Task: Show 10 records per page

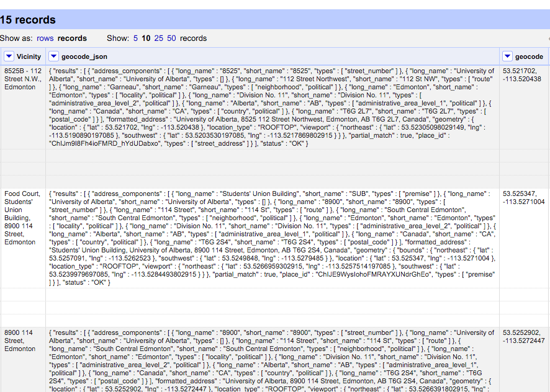Action: pos(146,38)
